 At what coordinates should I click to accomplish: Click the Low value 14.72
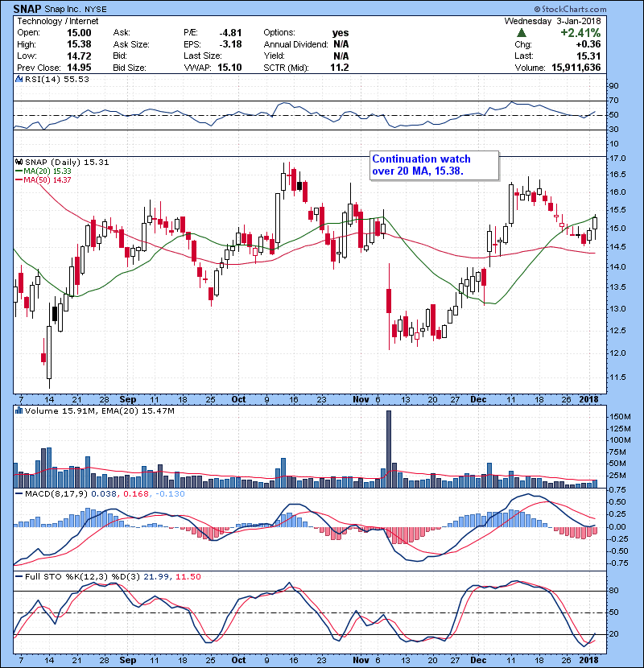(x=79, y=56)
